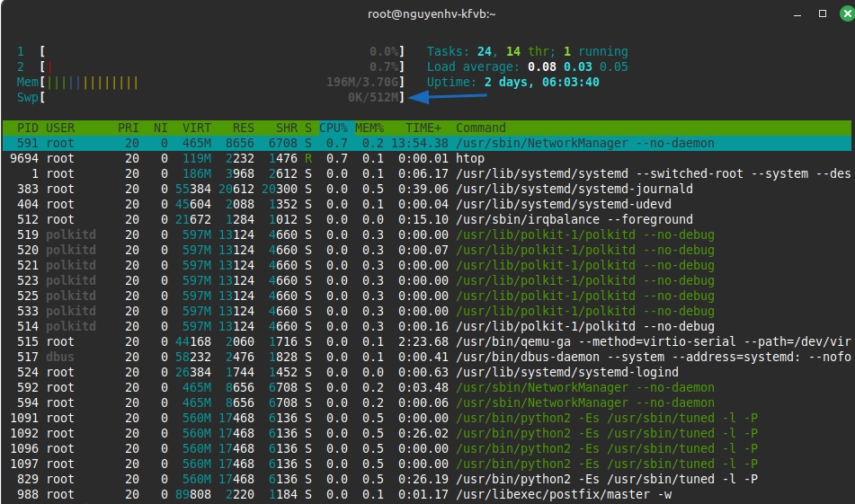The image size is (855, 504).
Task: Click the CPU 1 usage meter
Action: click(210, 52)
